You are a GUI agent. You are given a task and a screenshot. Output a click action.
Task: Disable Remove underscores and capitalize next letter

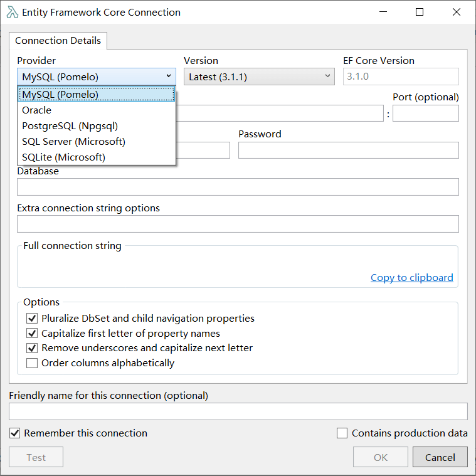tap(32, 348)
